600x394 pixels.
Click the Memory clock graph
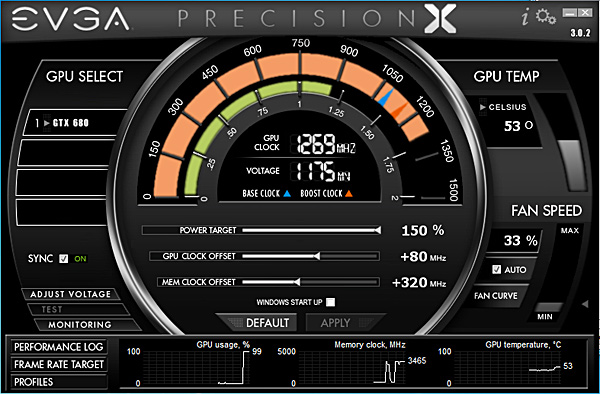point(352,368)
